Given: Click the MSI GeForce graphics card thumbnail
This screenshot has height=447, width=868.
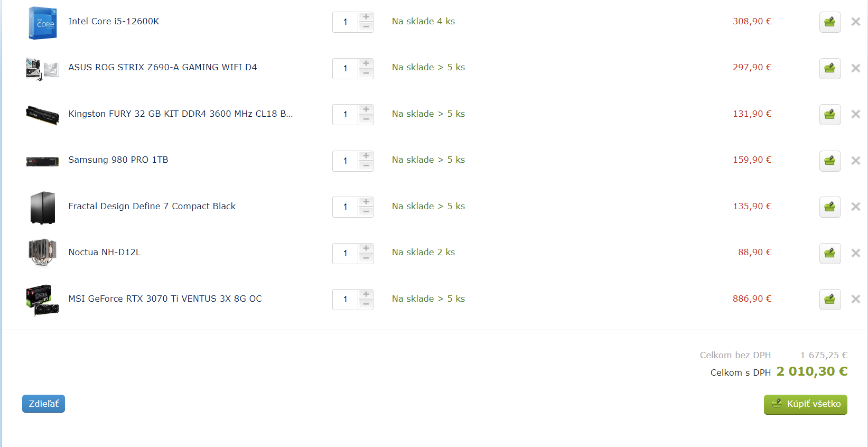Looking at the screenshot, I should pyautogui.click(x=42, y=300).
